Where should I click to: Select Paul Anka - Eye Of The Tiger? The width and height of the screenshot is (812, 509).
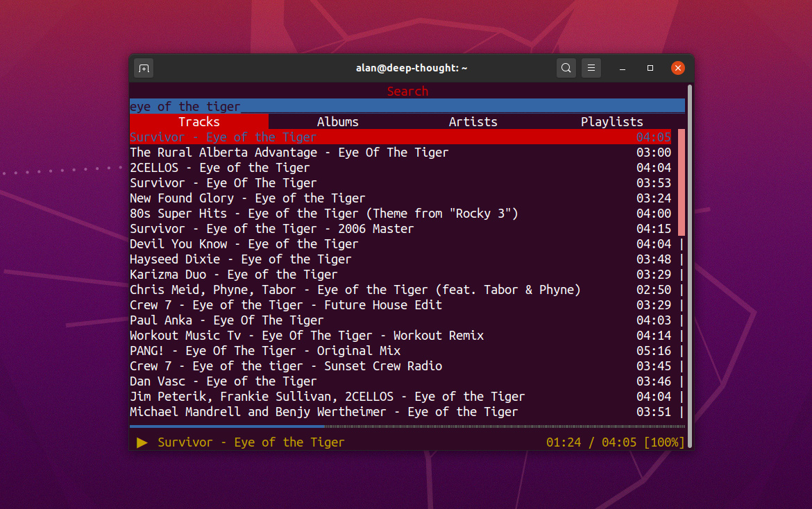tap(400, 320)
